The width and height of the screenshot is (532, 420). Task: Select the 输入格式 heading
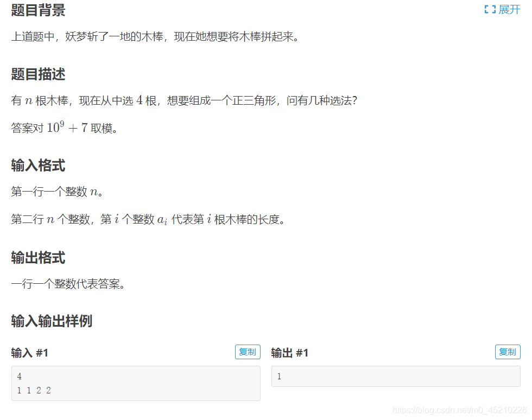pyautogui.click(x=38, y=166)
